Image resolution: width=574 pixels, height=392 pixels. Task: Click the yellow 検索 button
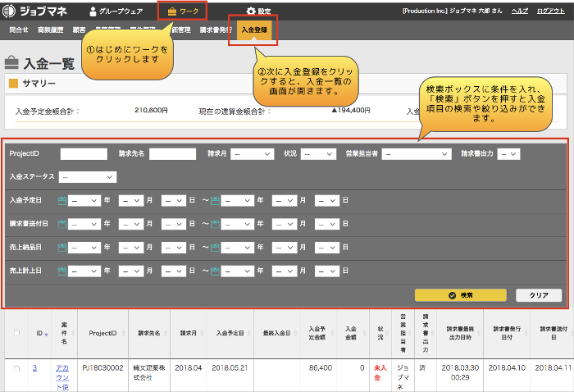coord(461,295)
